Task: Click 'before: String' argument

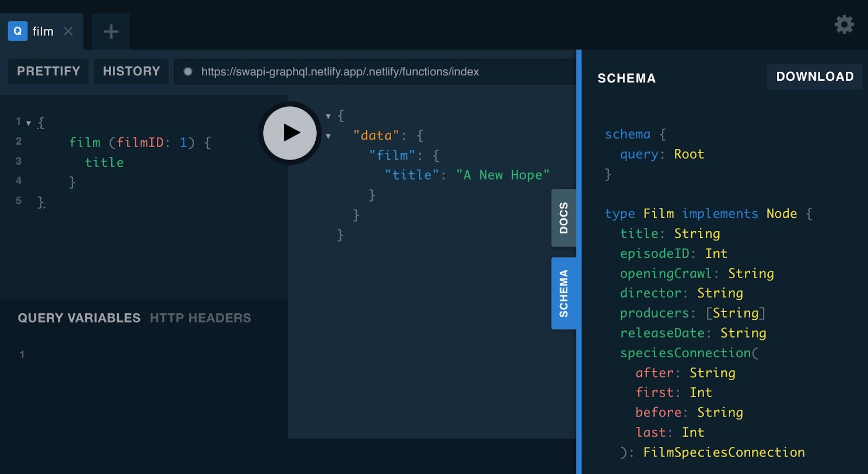Action: 689,413
